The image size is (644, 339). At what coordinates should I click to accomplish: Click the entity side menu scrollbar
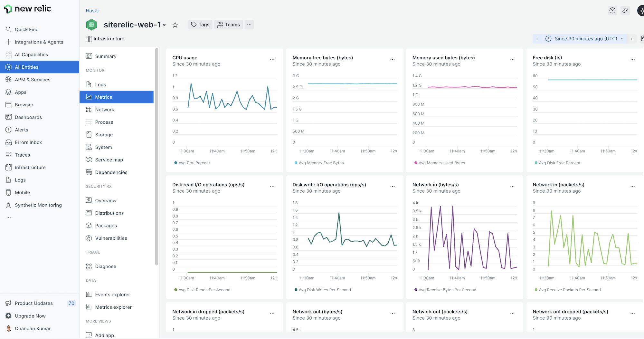point(157,156)
